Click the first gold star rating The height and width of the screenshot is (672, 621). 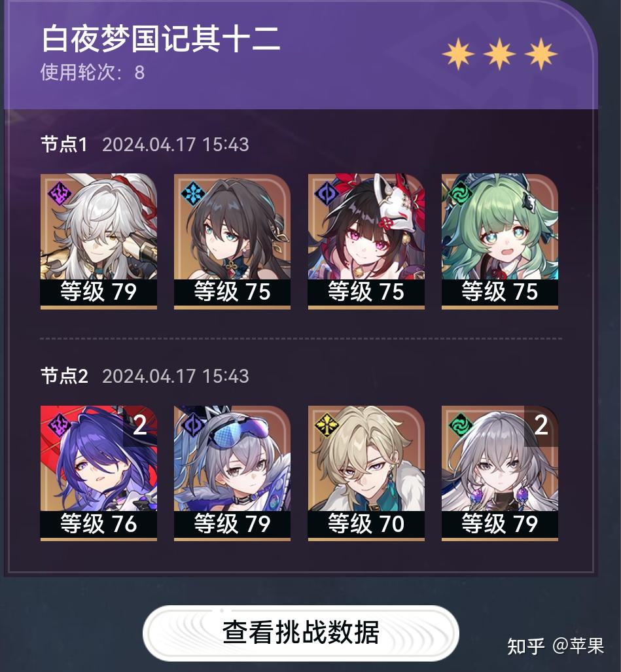[x=459, y=54]
